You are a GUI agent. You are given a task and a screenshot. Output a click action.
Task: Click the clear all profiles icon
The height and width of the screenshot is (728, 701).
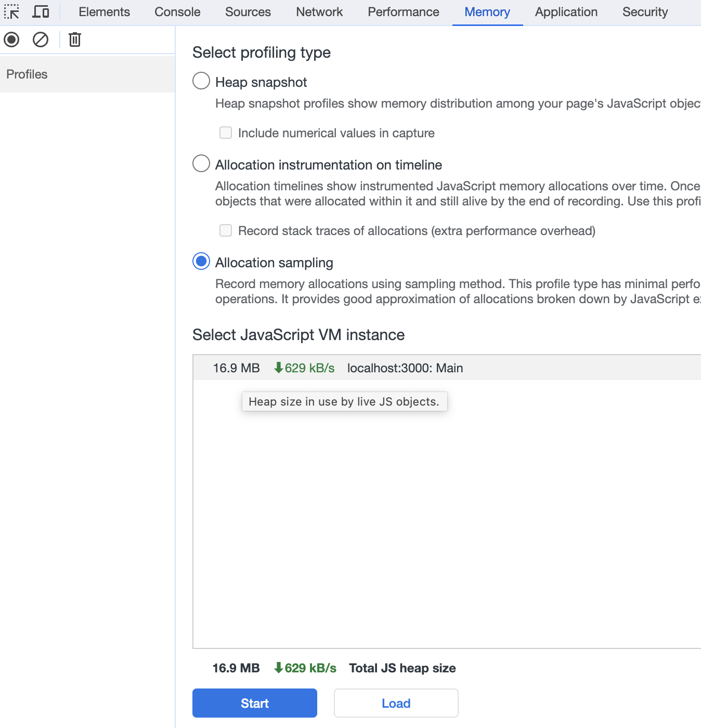click(41, 39)
